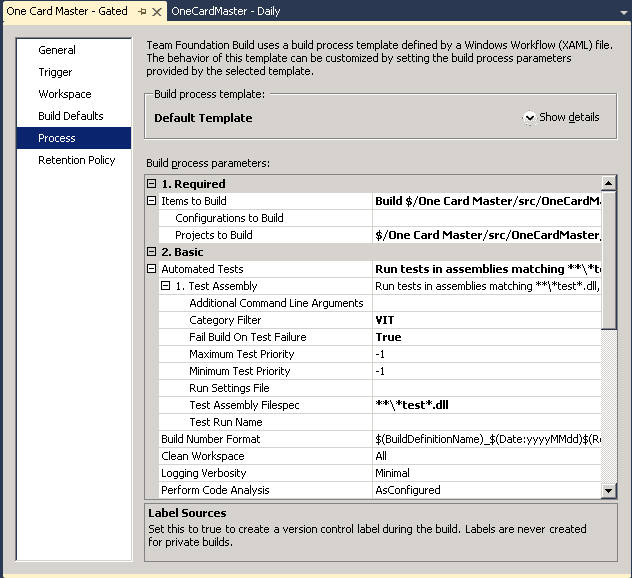
Task: Click the Category Filter value VIT
Action: point(385,320)
